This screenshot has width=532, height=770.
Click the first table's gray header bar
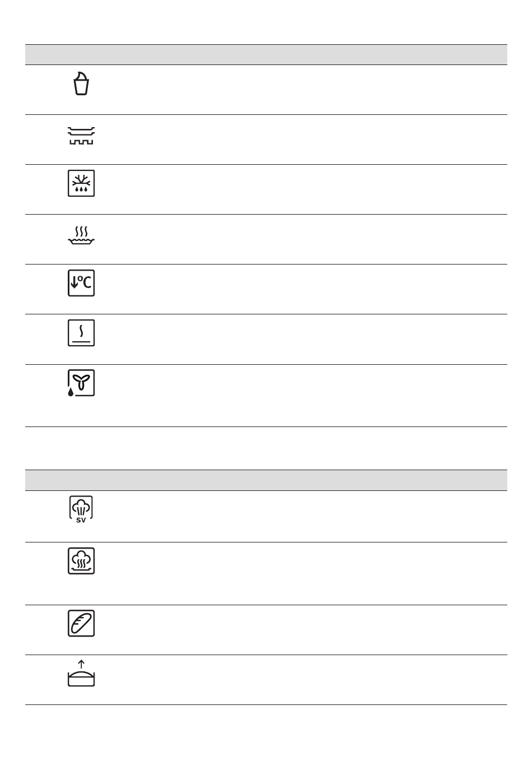[266, 55]
